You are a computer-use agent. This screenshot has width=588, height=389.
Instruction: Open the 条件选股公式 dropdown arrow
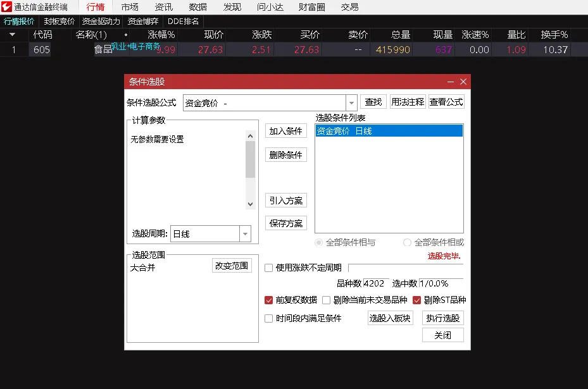click(x=351, y=102)
